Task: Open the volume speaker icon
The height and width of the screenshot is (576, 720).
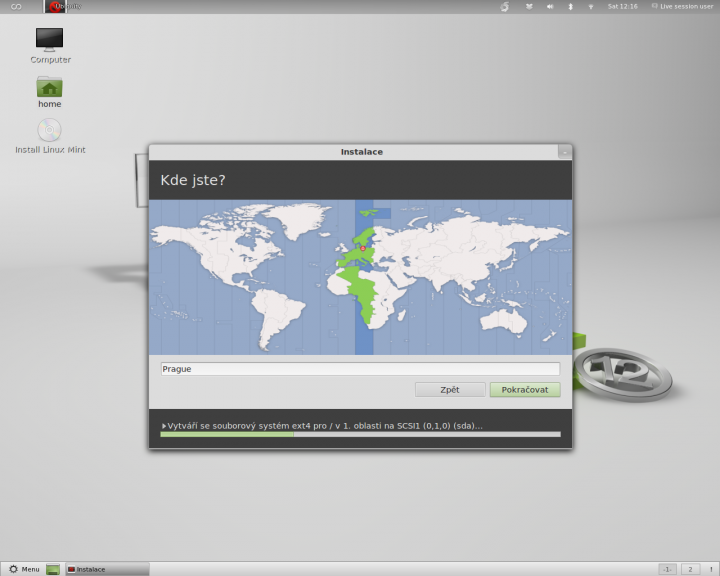Action: point(550,6)
